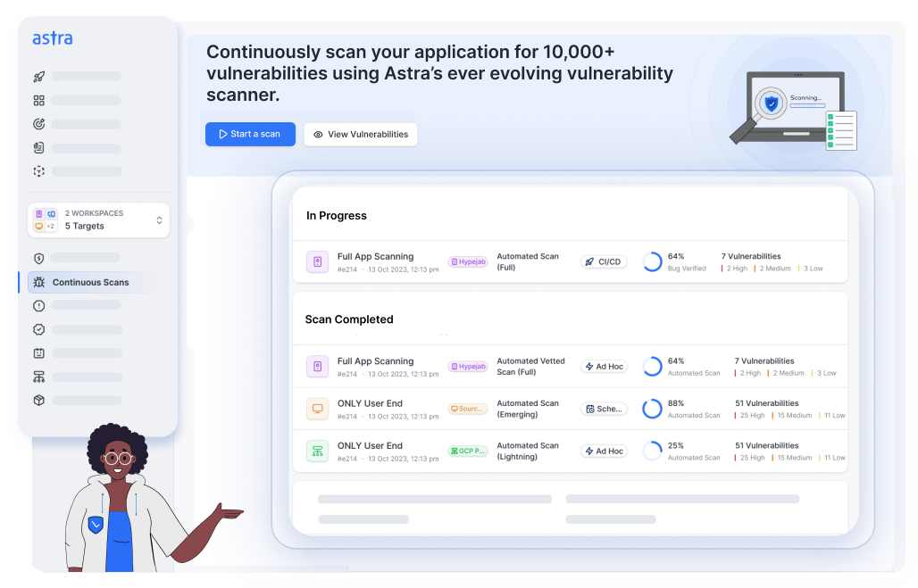
Task: Click purple target icon of In Progress scan
Action: 317,262
